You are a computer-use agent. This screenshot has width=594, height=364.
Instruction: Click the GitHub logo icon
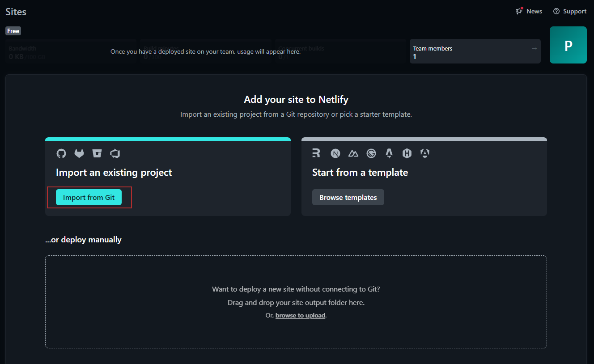pos(61,153)
